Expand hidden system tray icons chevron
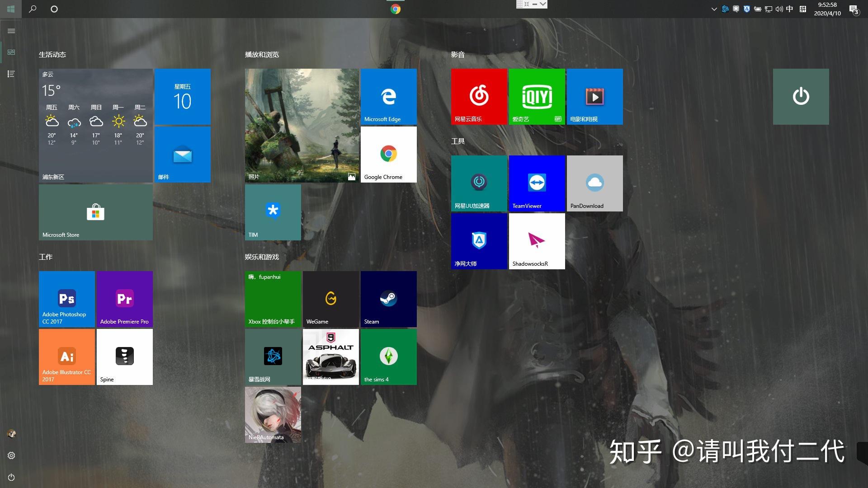 tap(713, 9)
